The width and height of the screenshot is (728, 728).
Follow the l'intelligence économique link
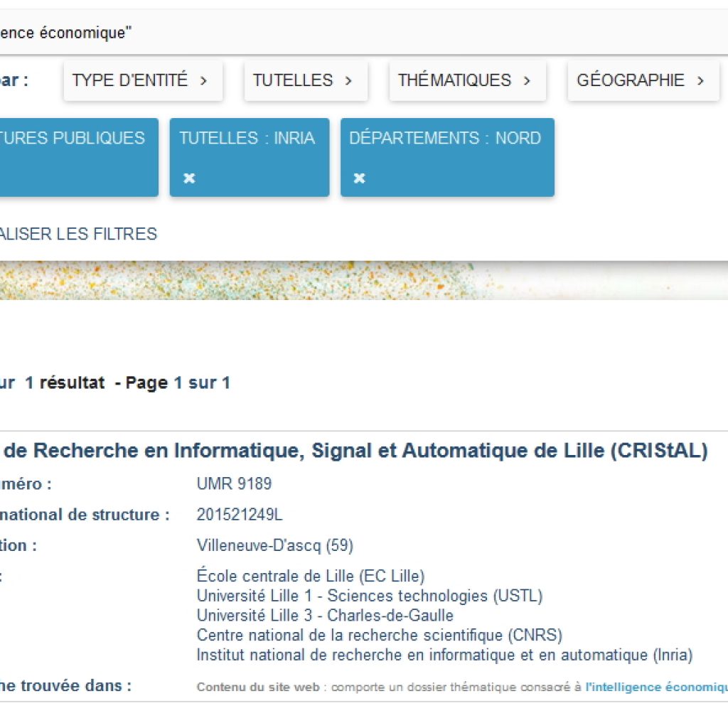click(x=656, y=687)
